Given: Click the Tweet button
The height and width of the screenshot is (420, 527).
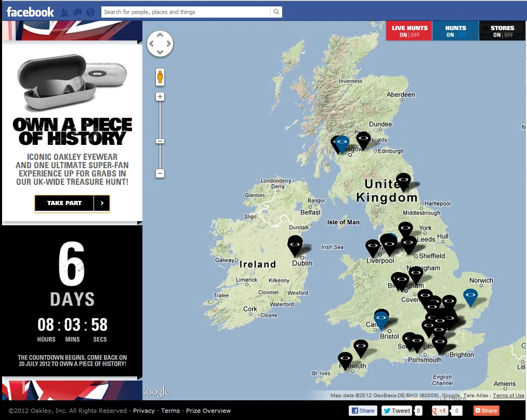Looking at the screenshot, I should pos(397,411).
